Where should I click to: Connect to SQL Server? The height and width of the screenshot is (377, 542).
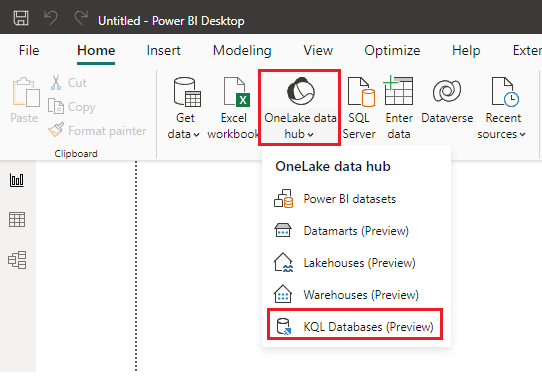click(359, 108)
